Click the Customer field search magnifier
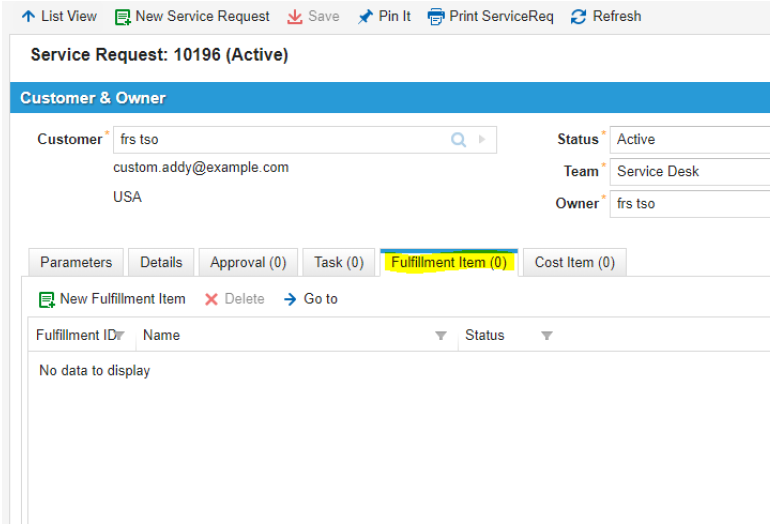 click(x=458, y=140)
